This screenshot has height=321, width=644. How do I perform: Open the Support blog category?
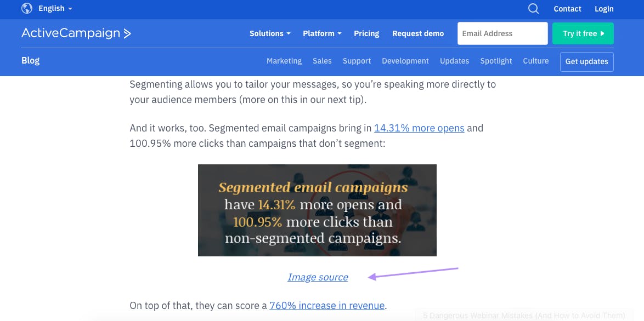[x=357, y=61]
